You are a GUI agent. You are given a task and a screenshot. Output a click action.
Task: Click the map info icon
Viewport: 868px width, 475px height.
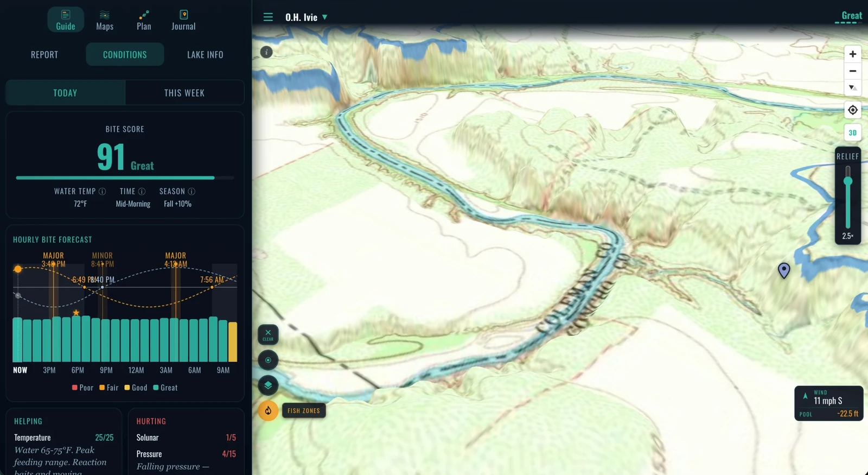coord(266,52)
